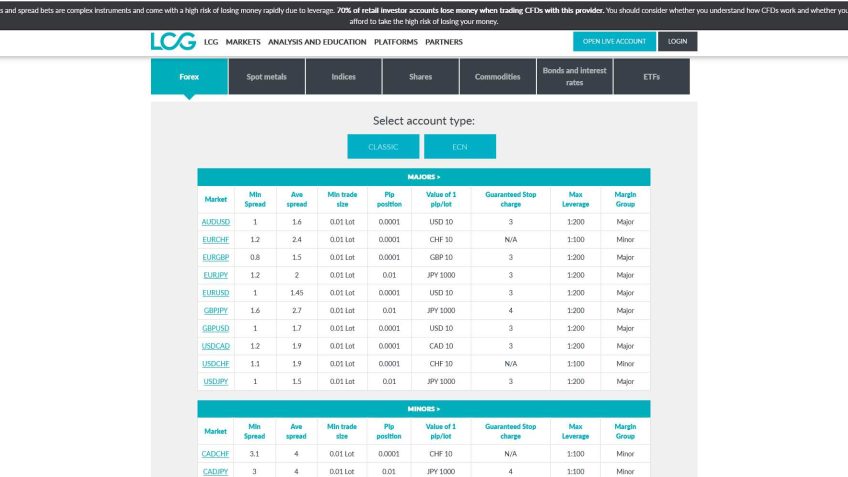The width and height of the screenshot is (848, 477).
Task: Select the Indices tab
Action: tap(343, 77)
